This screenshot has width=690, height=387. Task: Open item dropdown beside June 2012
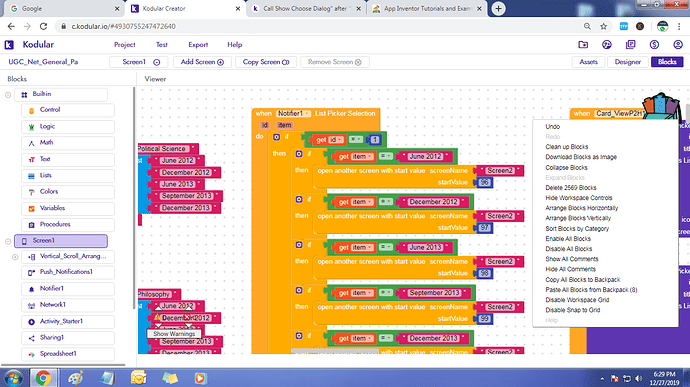pos(363,157)
